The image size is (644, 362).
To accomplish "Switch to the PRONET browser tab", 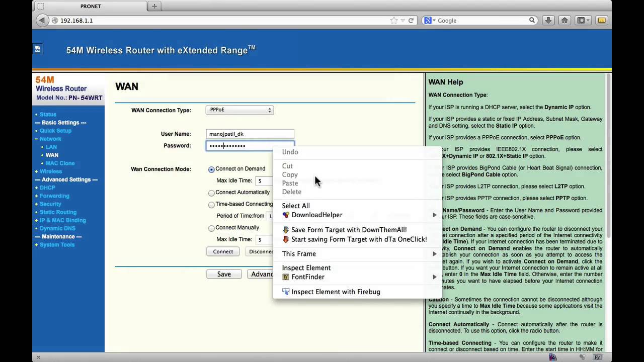I will (x=91, y=6).
